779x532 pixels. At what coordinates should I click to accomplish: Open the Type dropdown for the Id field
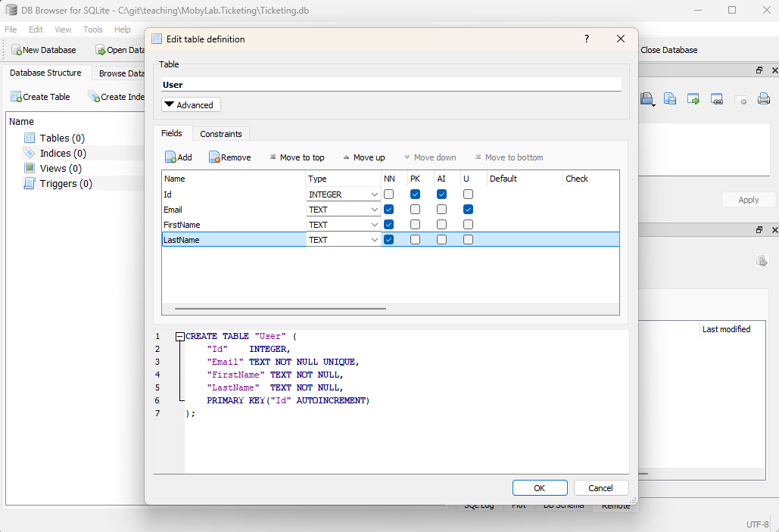point(374,194)
